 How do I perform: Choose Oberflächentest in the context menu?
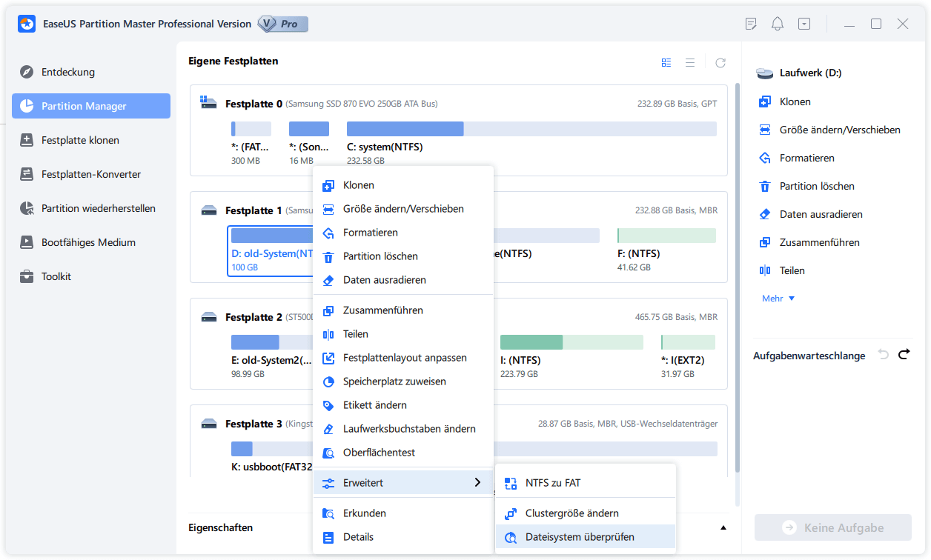tap(403, 453)
